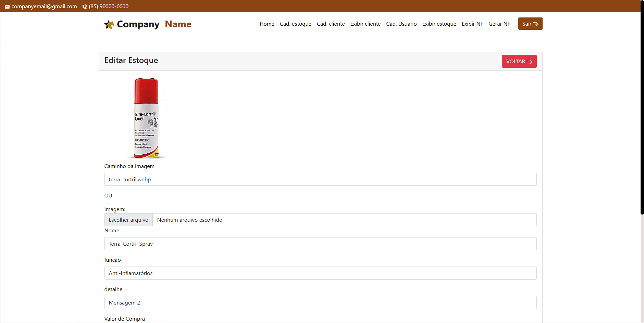Navigate to Cad. Usuario
644x323 pixels.
401,24
